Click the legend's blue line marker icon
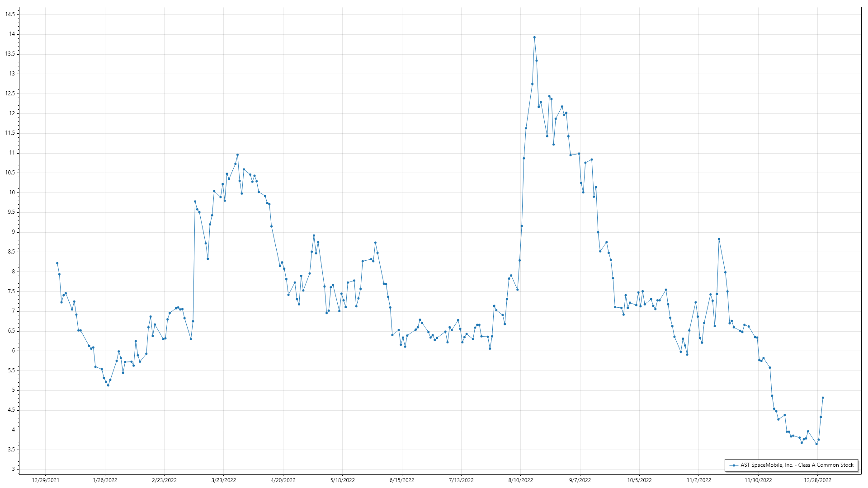Viewport: 868px width, 488px height. coord(734,465)
